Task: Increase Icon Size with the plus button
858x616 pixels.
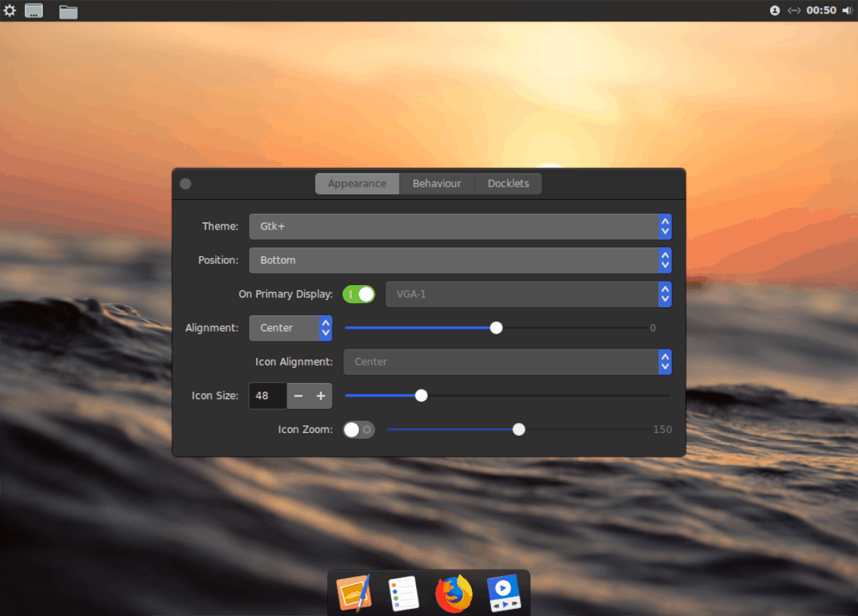Action: pos(319,395)
